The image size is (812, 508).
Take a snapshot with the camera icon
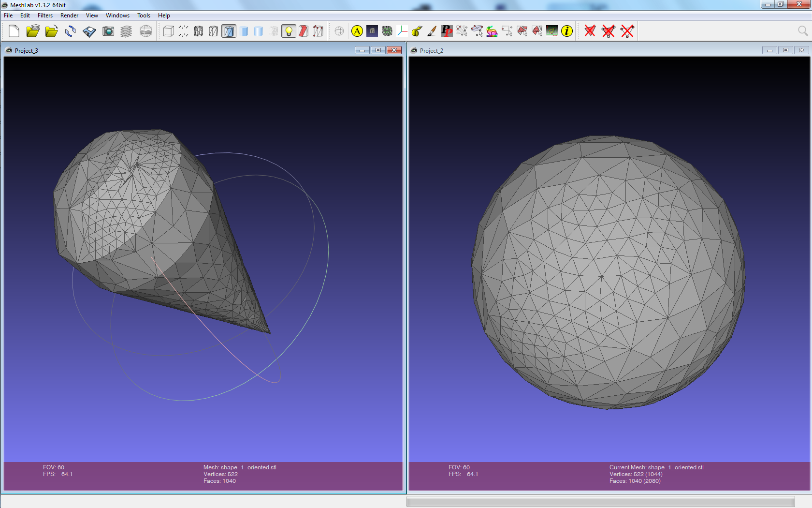pos(108,31)
